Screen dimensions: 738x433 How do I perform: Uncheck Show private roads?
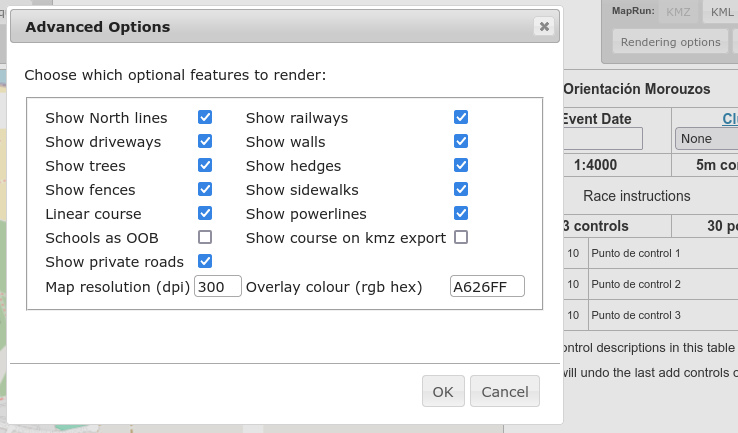coord(205,261)
